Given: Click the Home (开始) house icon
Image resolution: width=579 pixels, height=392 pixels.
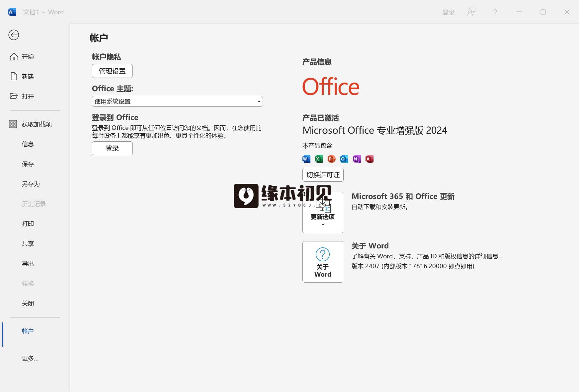Looking at the screenshot, I should pyautogui.click(x=14, y=57).
